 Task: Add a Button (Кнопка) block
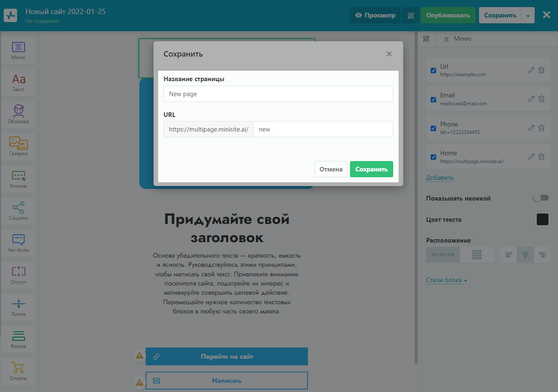pos(18,179)
